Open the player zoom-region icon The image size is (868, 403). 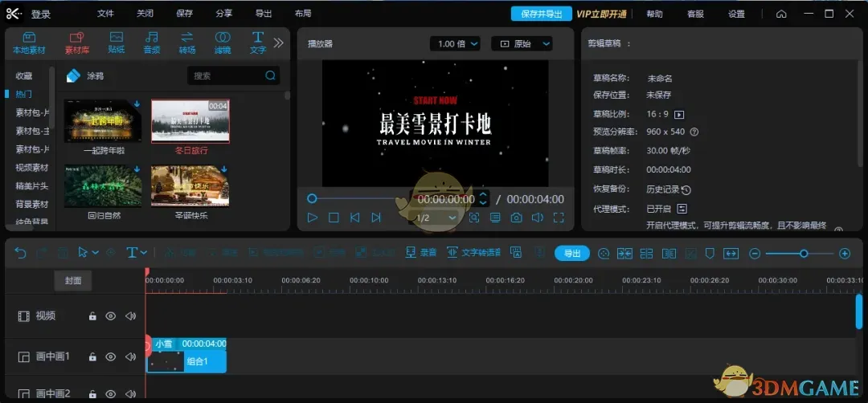tap(474, 218)
